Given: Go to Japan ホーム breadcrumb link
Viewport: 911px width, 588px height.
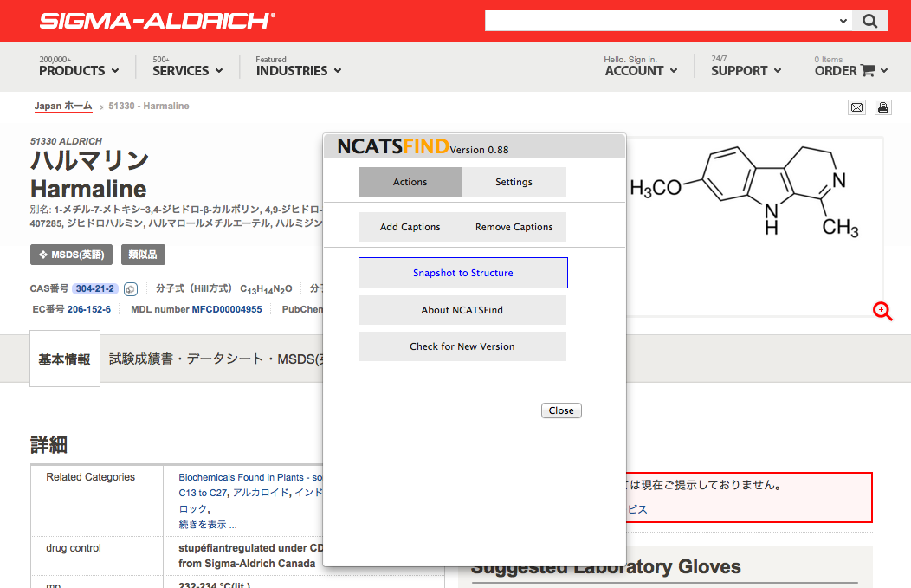Looking at the screenshot, I should 62,106.
